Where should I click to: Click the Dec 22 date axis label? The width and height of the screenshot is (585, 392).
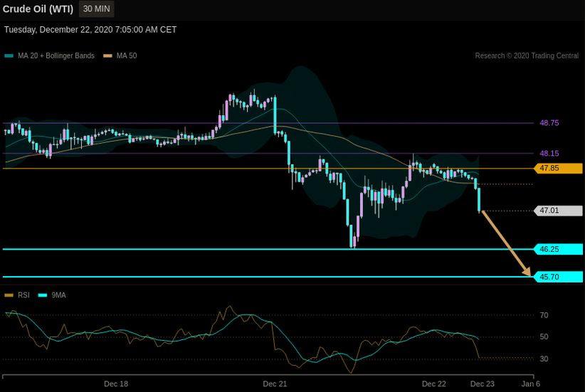[434, 383]
